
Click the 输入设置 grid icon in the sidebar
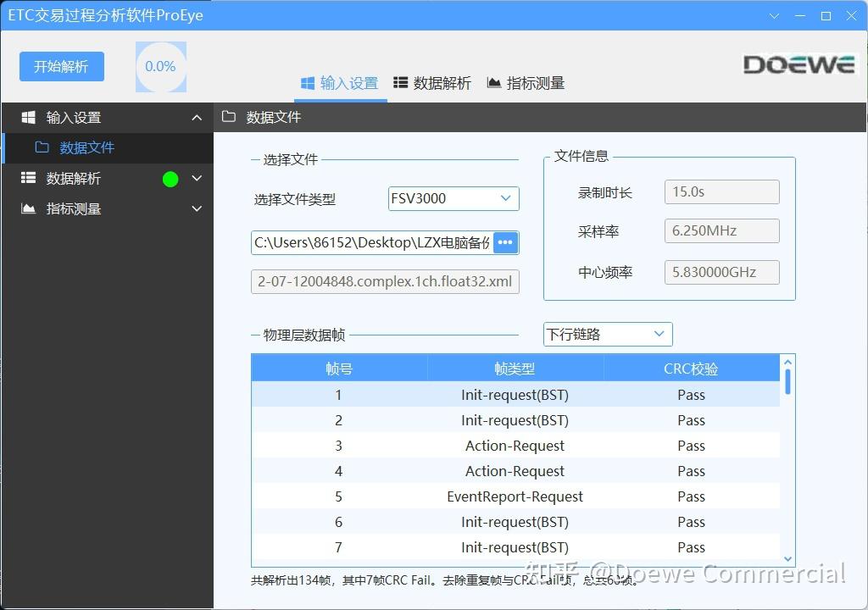pos(27,117)
